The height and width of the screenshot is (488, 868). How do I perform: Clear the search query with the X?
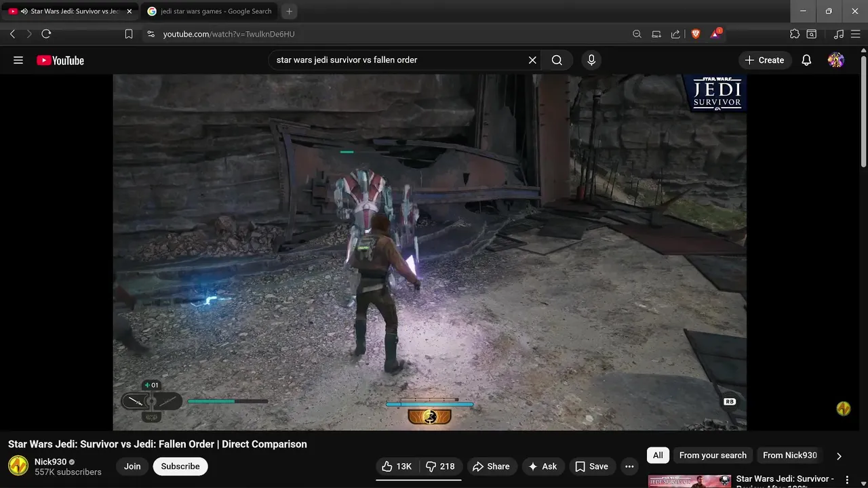(532, 60)
